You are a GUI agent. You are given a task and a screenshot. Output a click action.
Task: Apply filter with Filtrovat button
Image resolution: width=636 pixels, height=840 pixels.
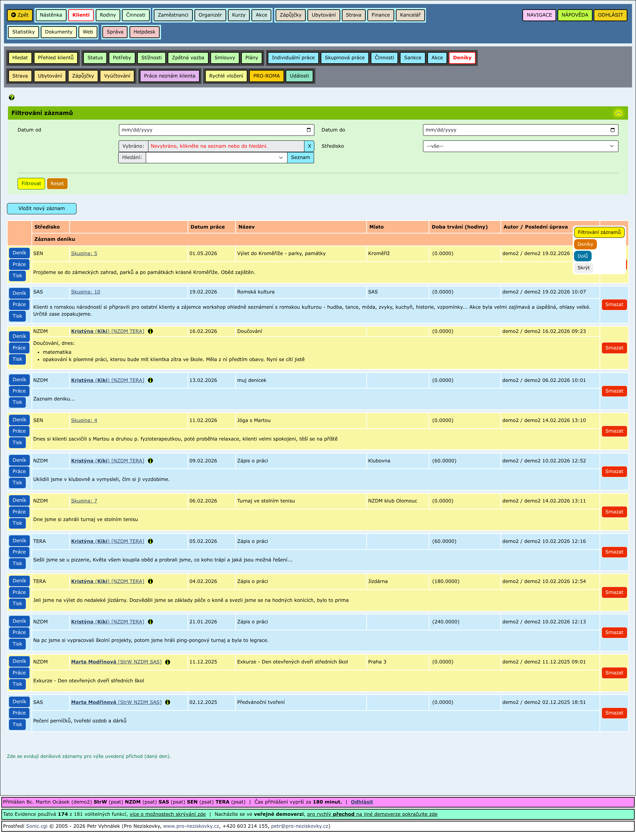pyautogui.click(x=31, y=184)
